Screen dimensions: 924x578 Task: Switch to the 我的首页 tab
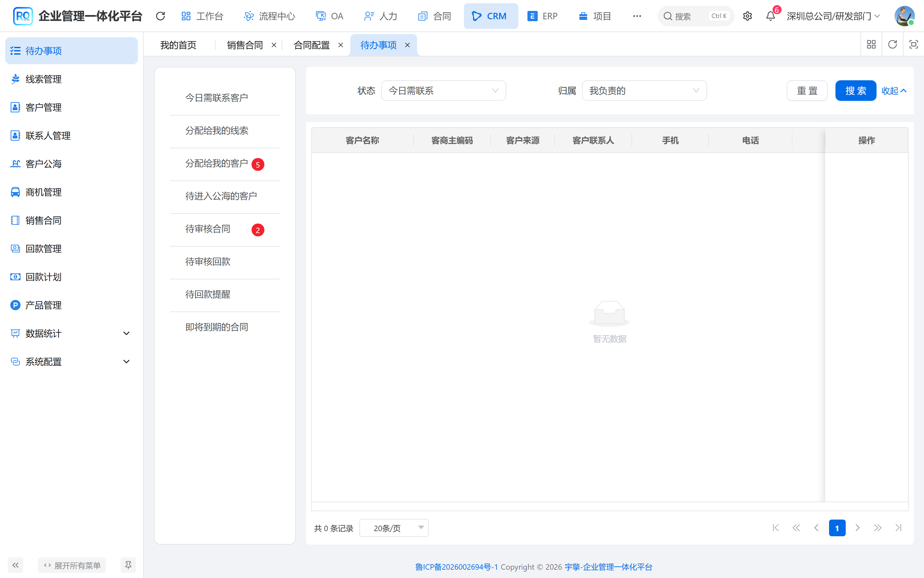coord(178,45)
